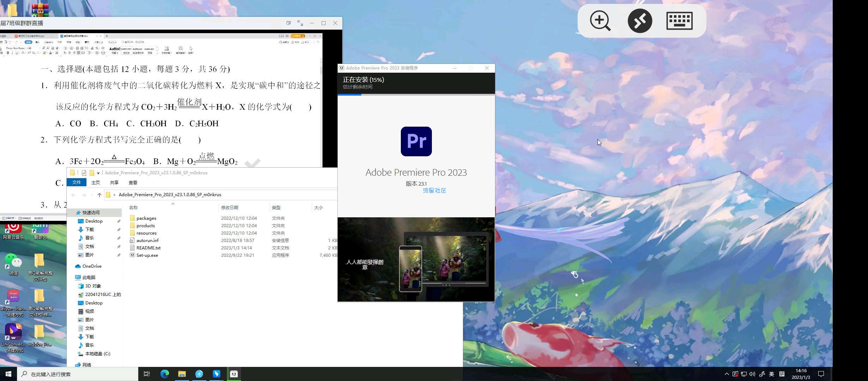
Task: Click the address bar path field
Action: (x=221, y=195)
